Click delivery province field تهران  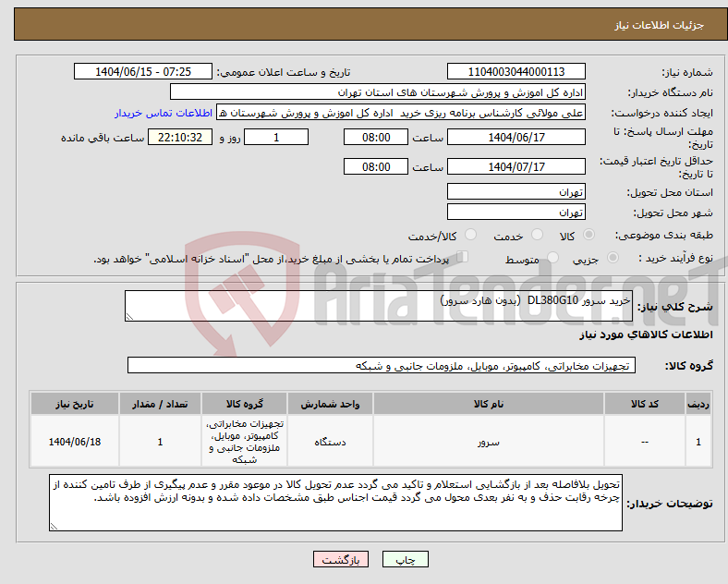coord(516,191)
